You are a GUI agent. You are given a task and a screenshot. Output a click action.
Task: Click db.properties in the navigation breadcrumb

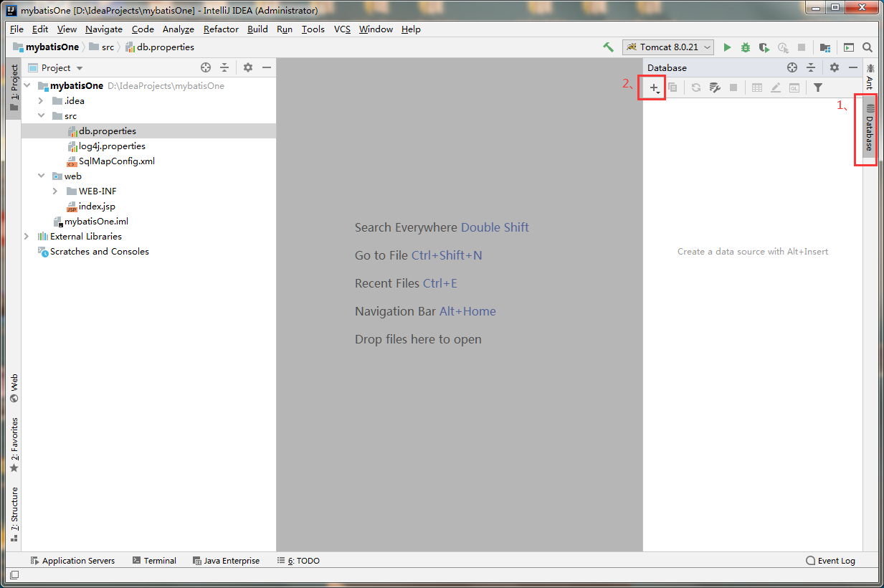159,47
